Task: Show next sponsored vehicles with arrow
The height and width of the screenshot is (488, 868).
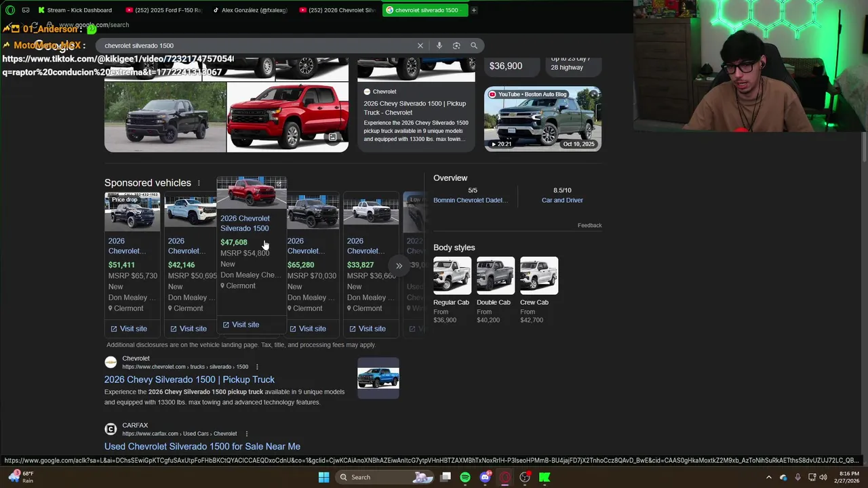Action: tap(399, 266)
